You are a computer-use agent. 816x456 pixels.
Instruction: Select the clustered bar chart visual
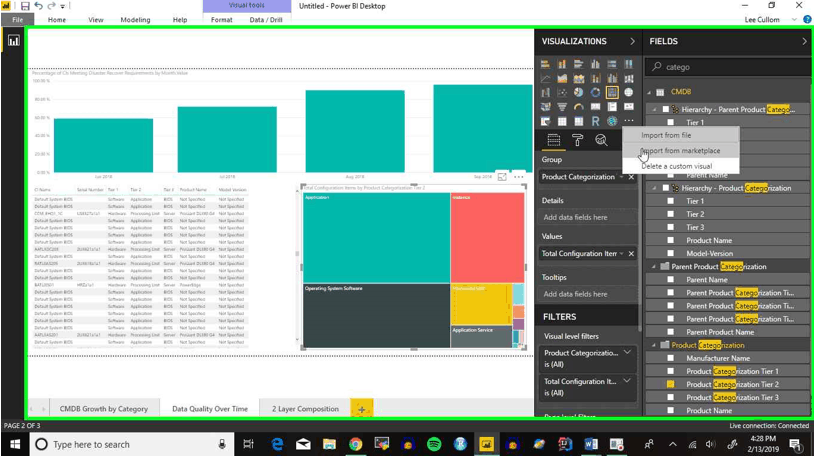click(x=579, y=64)
